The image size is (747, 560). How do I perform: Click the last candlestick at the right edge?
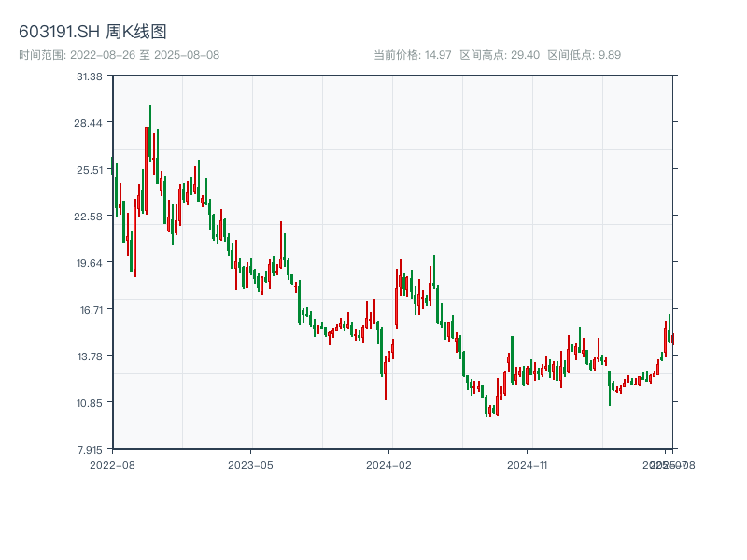[x=672, y=338]
